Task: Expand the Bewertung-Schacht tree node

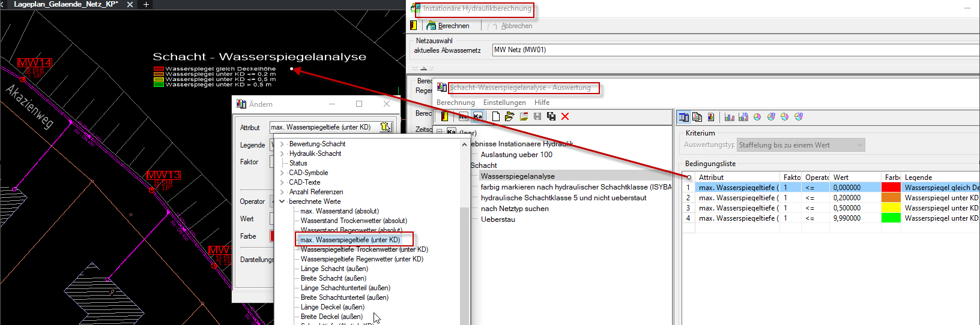Action: (282, 144)
